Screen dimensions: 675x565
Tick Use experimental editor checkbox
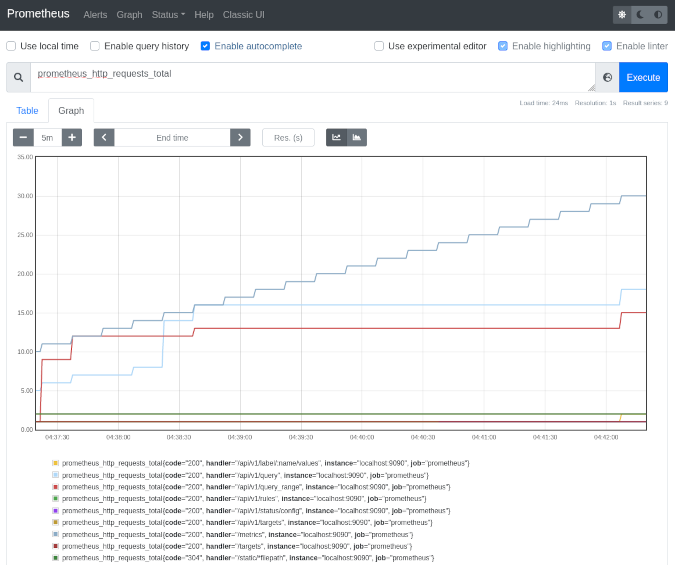(379, 46)
